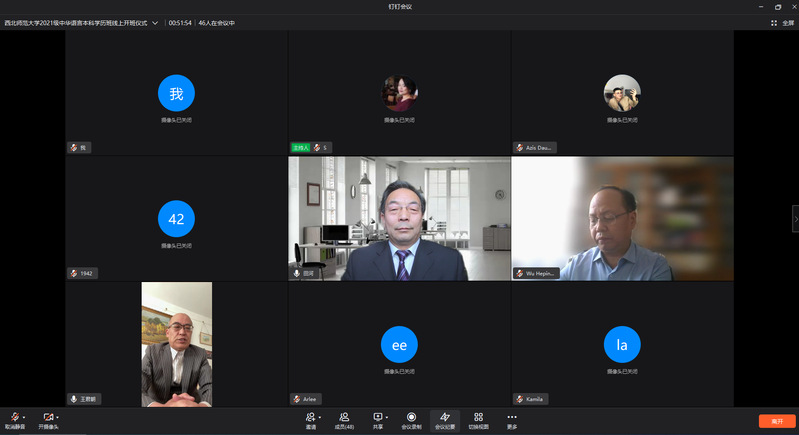Expand the right side panel arrow
The height and width of the screenshot is (435, 799).
(x=795, y=218)
